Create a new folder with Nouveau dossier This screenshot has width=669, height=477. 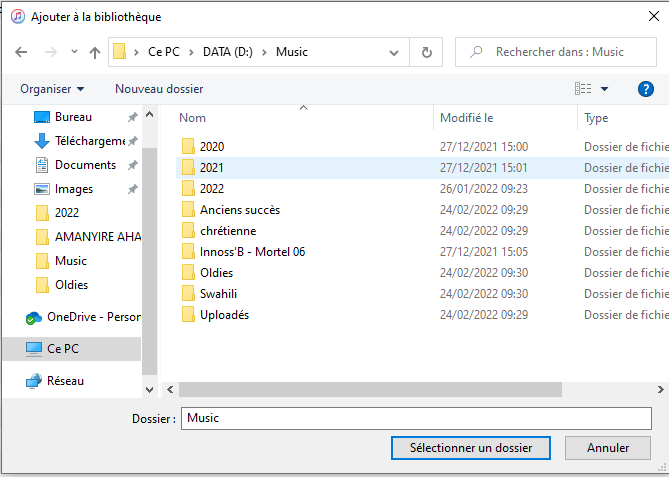coord(159,89)
